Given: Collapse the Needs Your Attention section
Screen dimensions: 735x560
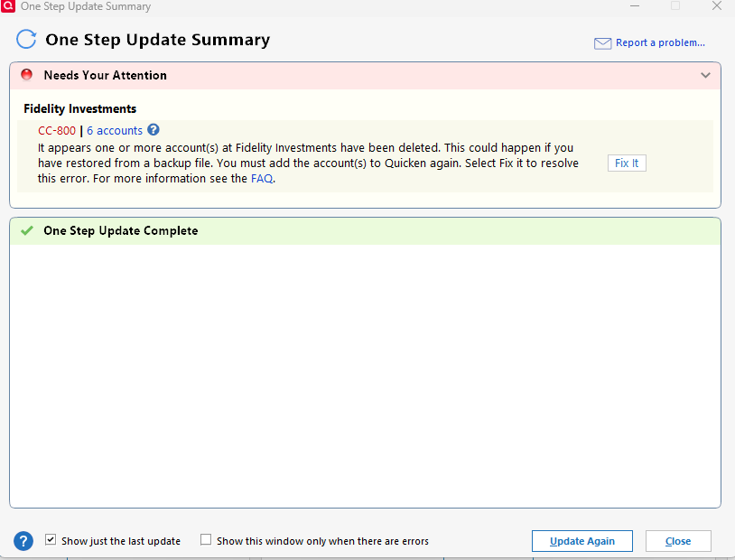Looking at the screenshot, I should (705, 75).
